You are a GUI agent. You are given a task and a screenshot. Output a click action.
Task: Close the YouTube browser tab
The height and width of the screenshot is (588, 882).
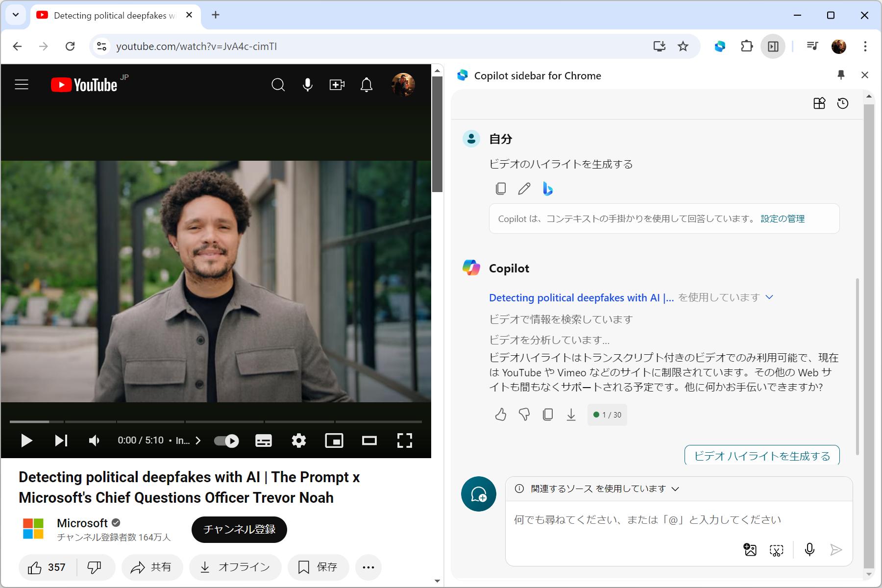(x=189, y=15)
